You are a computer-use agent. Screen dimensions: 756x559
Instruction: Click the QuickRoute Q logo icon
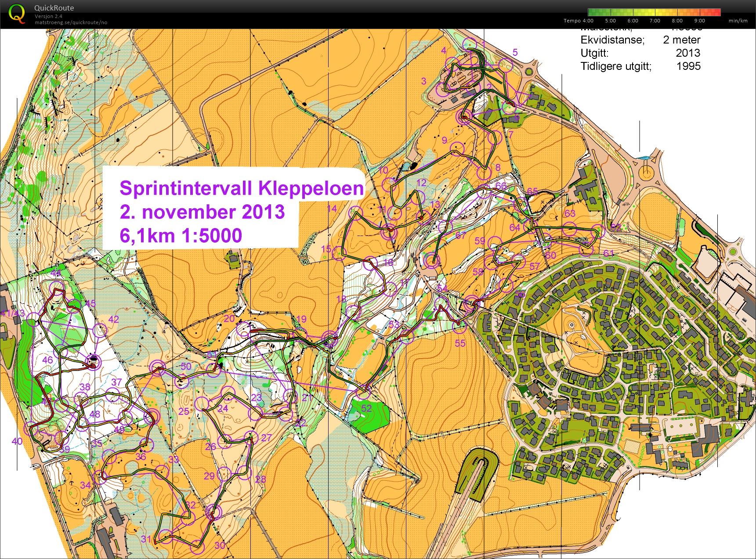pyautogui.click(x=17, y=14)
